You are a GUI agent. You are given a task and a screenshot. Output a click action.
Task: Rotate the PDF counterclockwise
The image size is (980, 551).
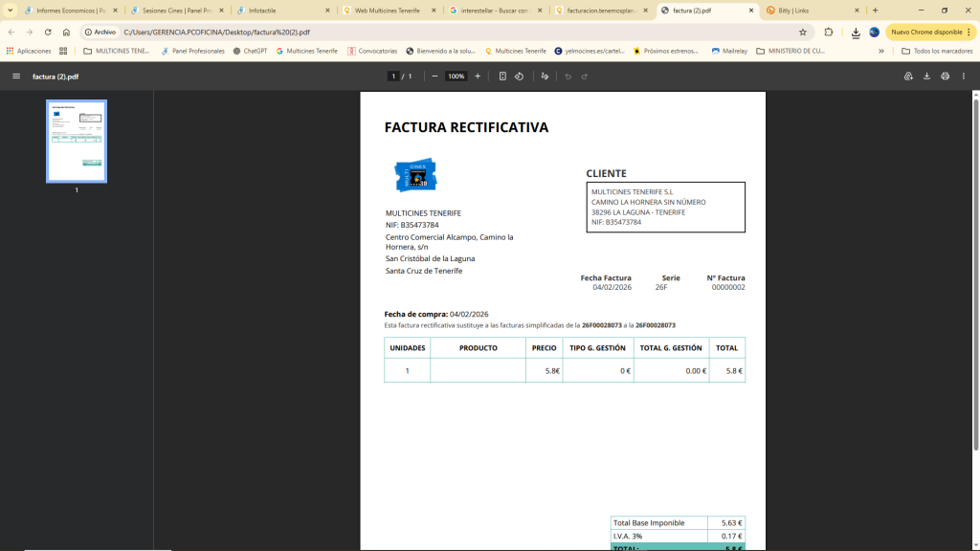pos(519,76)
